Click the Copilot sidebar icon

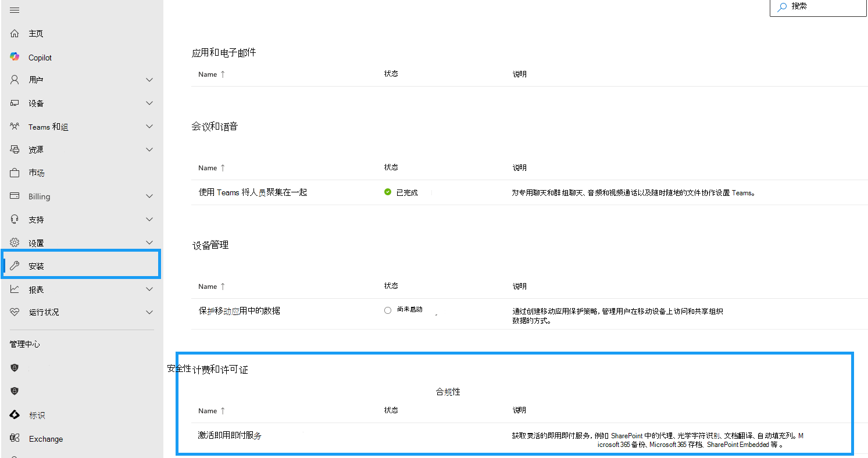[14, 56]
